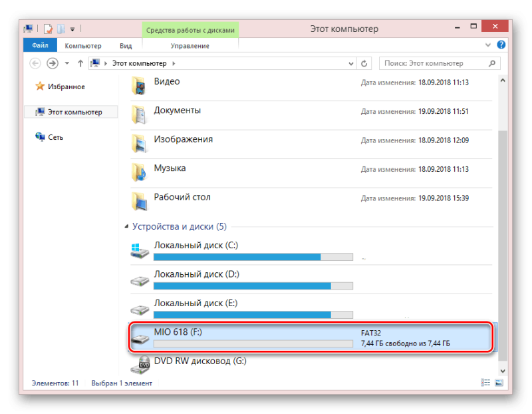Click the New folder quick access icon
Viewport: 532px width, 414px height.
[61, 29]
